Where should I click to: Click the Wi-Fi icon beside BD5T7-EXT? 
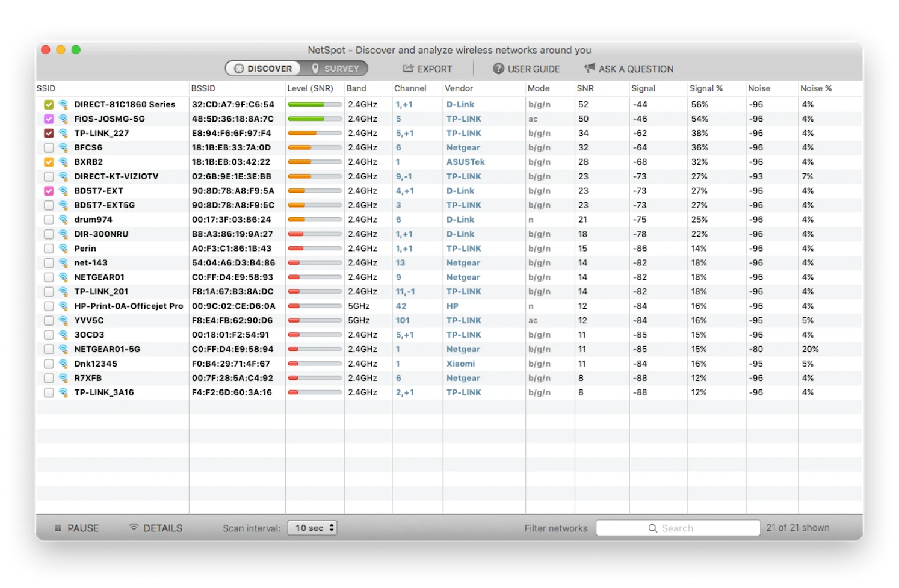tap(63, 191)
